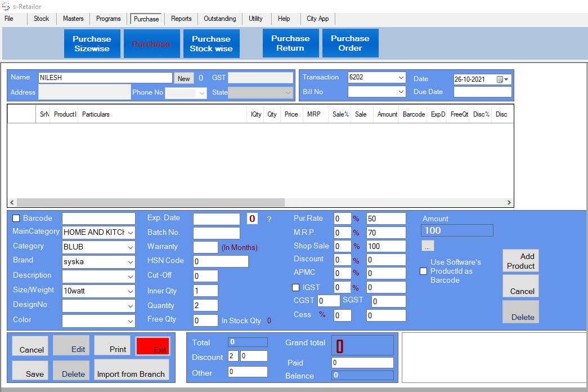Click the horizontal scrollbar of product grid

click(151, 202)
